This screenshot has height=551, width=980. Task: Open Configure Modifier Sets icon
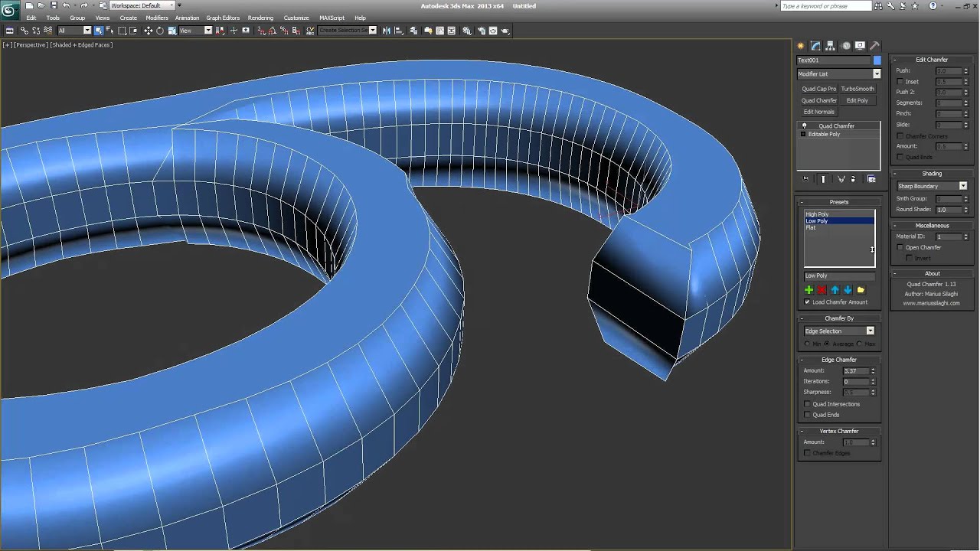tap(871, 179)
